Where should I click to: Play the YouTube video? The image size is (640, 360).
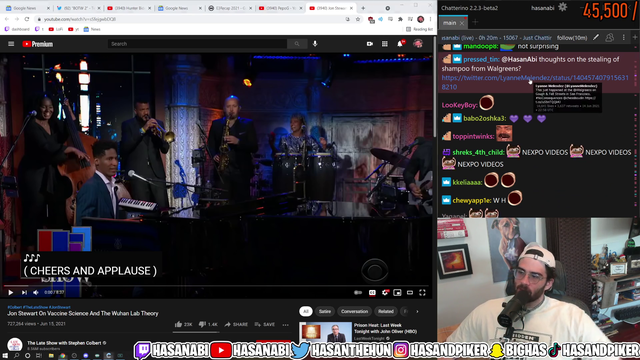point(11,292)
